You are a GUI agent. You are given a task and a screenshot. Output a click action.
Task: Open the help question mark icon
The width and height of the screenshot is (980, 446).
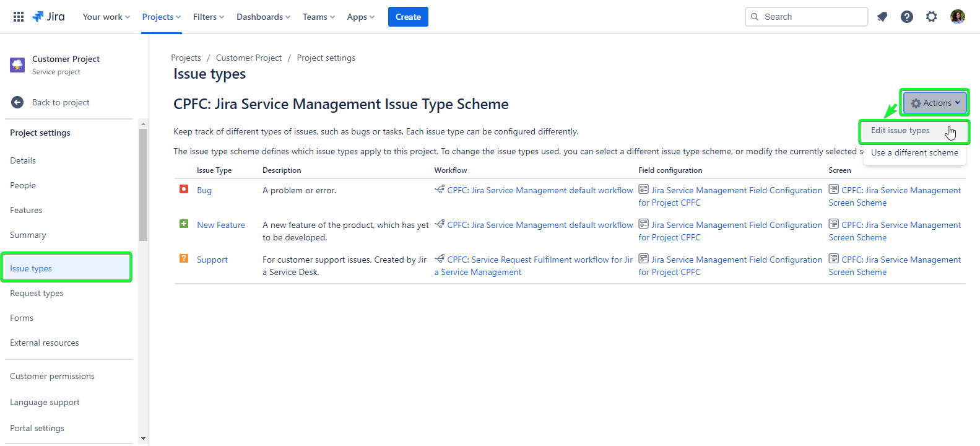pos(907,17)
